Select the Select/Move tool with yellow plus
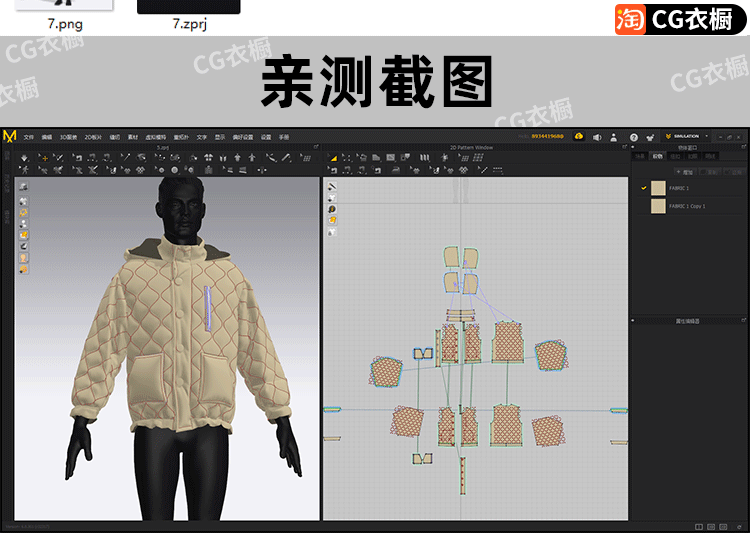The image size is (750, 534). (x=43, y=158)
